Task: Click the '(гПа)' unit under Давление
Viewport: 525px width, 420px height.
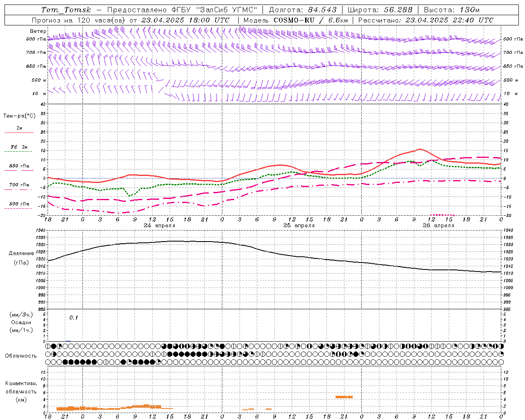Action: click(x=21, y=263)
